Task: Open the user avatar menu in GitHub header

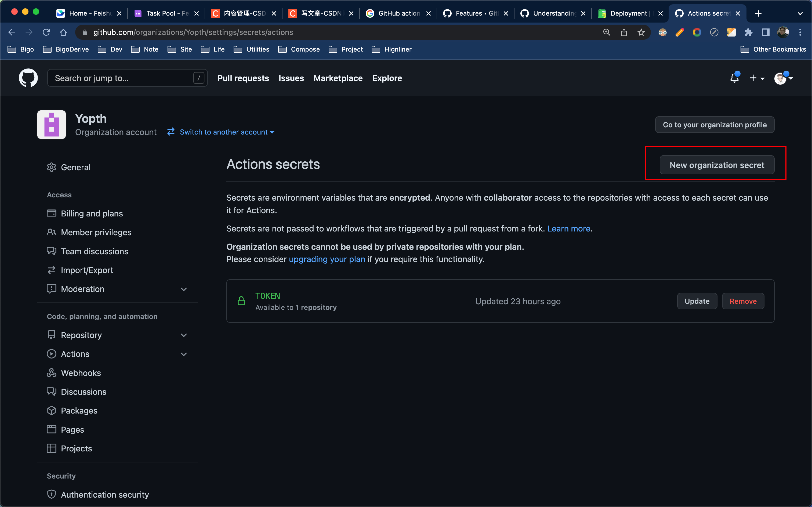Action: pyautogui.click(x=783, y=78)
